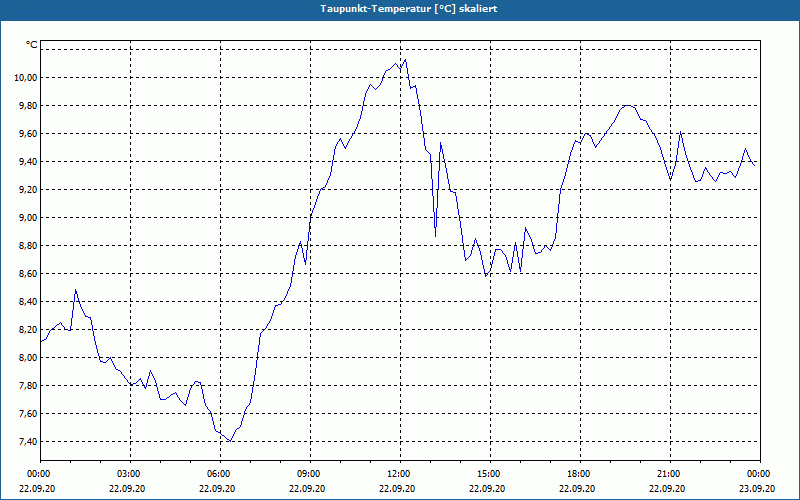This screenshot has height=500, width=800.
Task: Click the 18:00 time axis label
Action: (x=578, y=474)
